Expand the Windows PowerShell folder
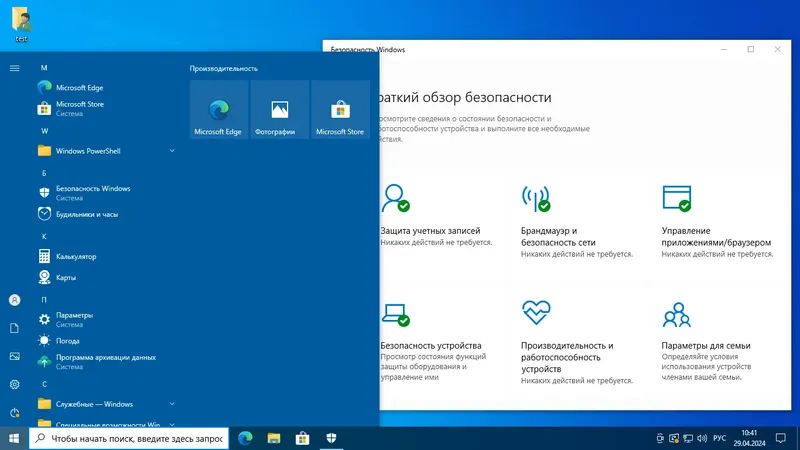The image size is (800, 450). [x=106, y=151]
